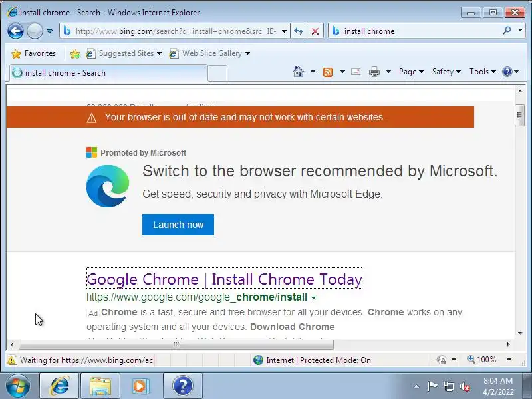Click the Internet Explorer taskbar icon
Viewport: 532px width, 399px height.
click(59, 386)
